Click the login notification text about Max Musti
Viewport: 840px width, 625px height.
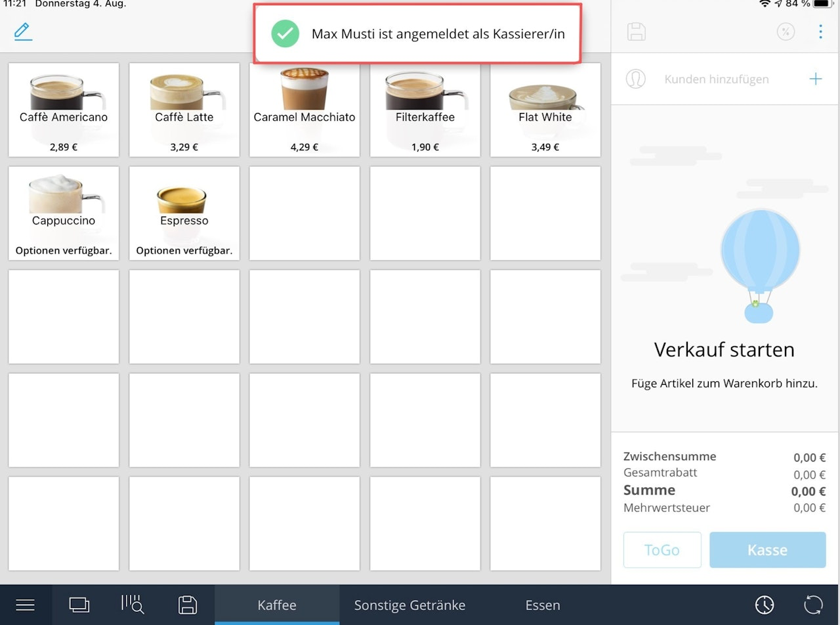tap(438, 34)
